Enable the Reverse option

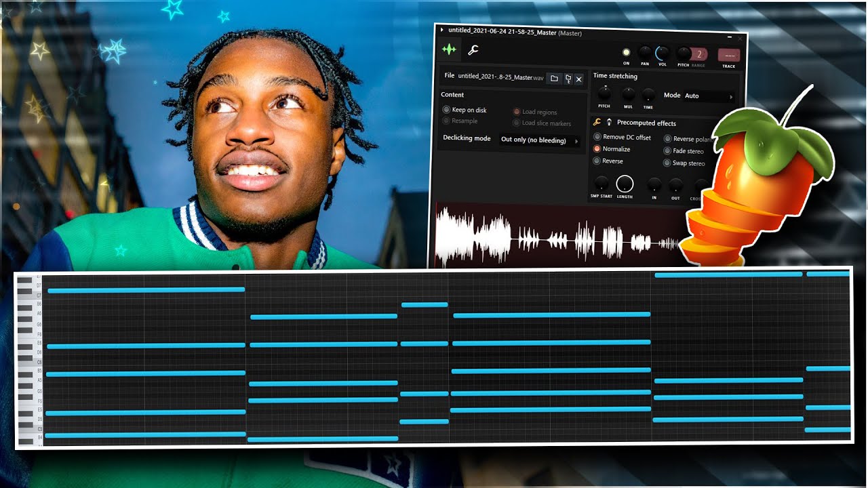coord(608,161)
